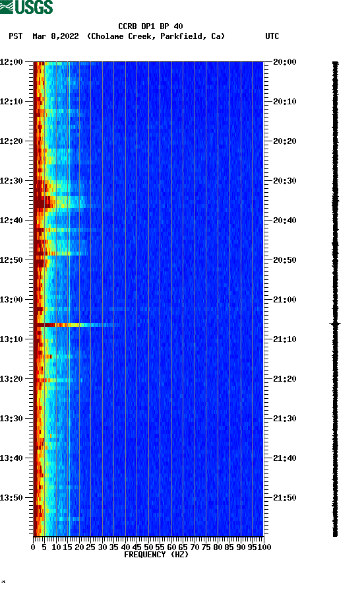Click the 21:40 UTC time label
Screen dimensions: 364x589
pos(285,458)
